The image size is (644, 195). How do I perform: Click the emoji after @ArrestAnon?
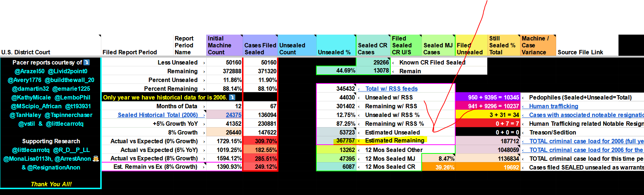pos(96,159)
